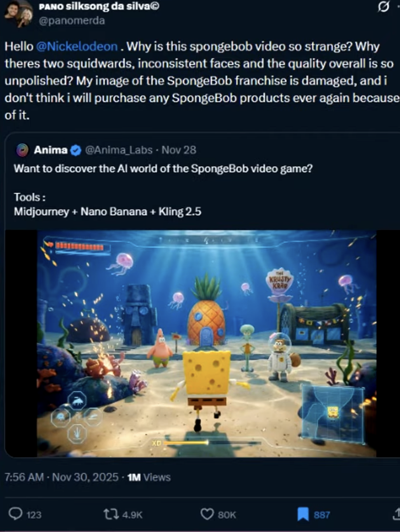Like the tweet with heart icon

pyautogui.click(x=207, y=514)
